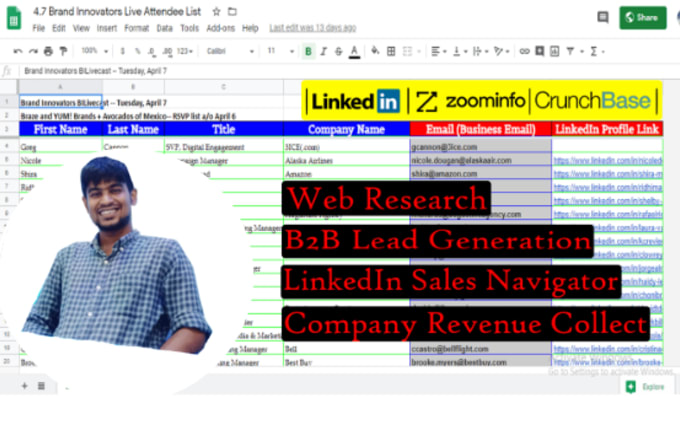
Task: Activate the paint format tool
Action: click(x=63, y=51)
